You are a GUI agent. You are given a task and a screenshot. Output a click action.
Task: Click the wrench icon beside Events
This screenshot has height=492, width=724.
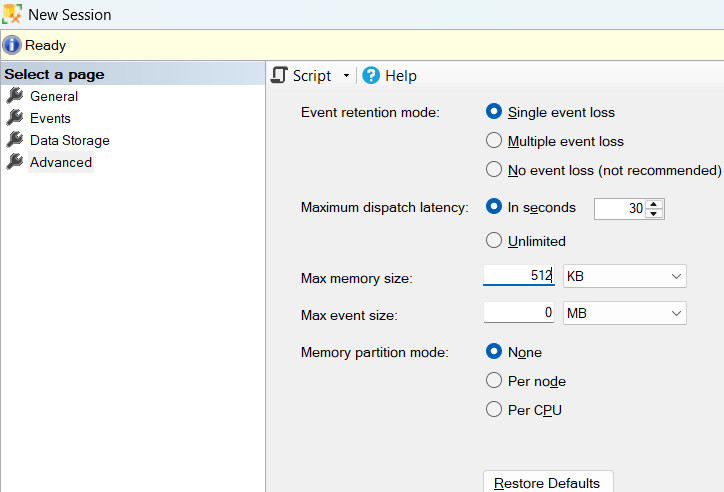tap(15, 118)
